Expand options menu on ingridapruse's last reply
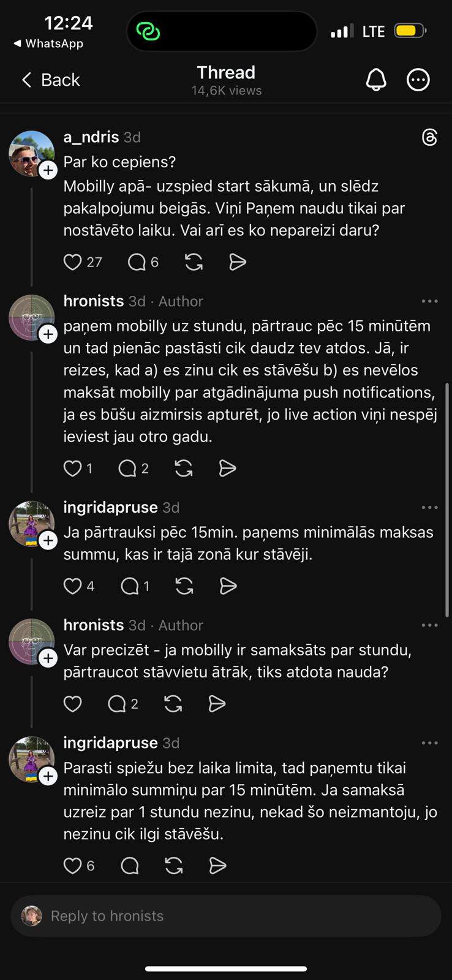452x980 pixels. coord(430,743)
